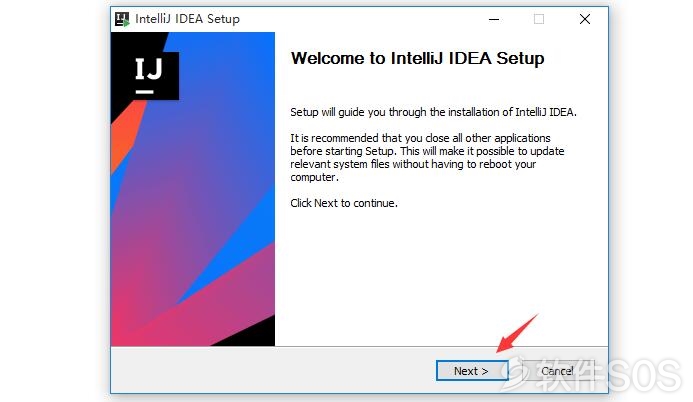Click the 'Setup will guide you' sentence
Viewport: 693px width, 402px height.
pyautogui.click(x=434, y=112)
